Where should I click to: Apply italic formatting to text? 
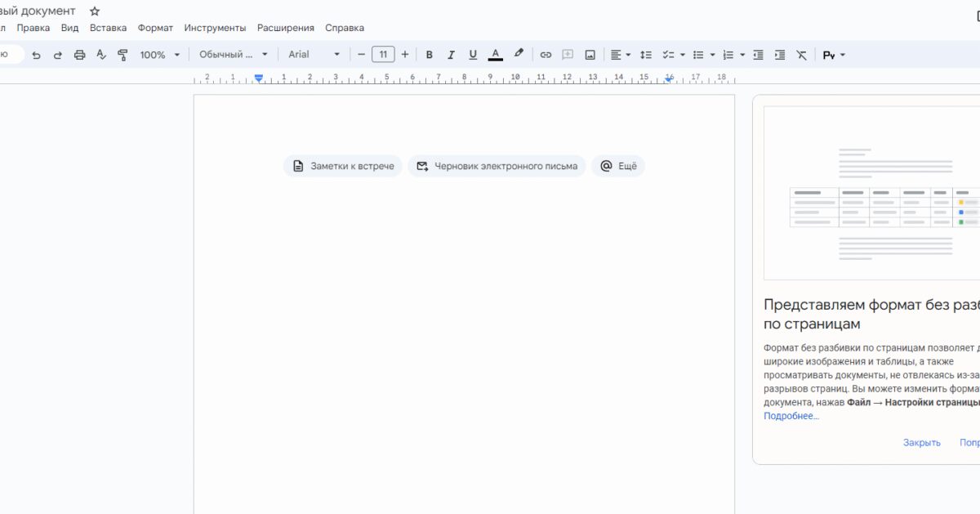[451, 54]
